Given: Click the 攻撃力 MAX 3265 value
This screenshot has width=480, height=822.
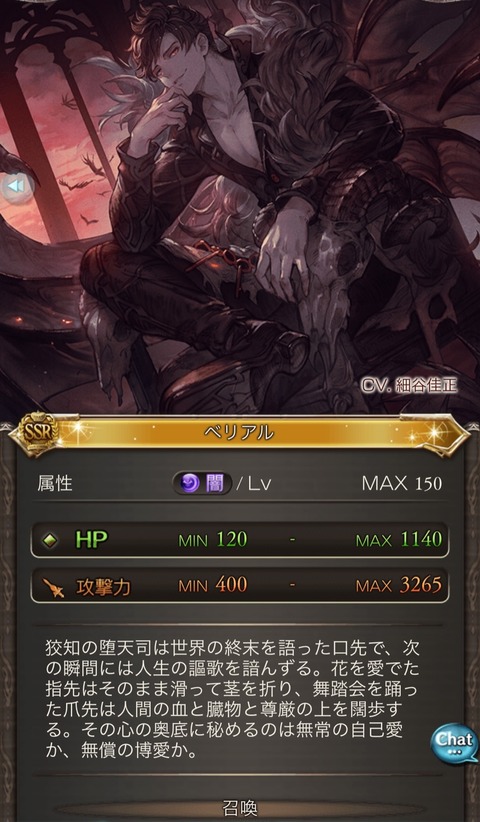Looking at the screenshot, I should (399, 585).
